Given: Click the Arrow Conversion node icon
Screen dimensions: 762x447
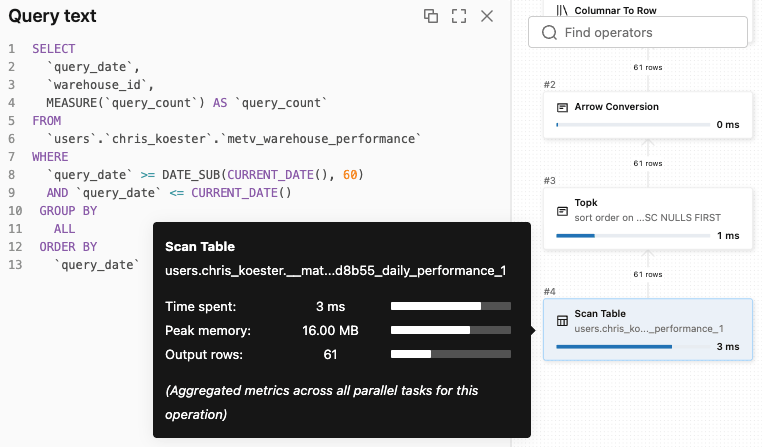Looking at the screenshot, I should (x=562, y=107).
